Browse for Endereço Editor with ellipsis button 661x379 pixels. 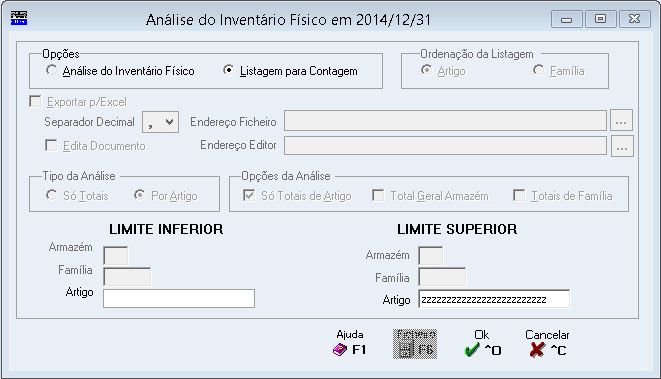point(622,146)
